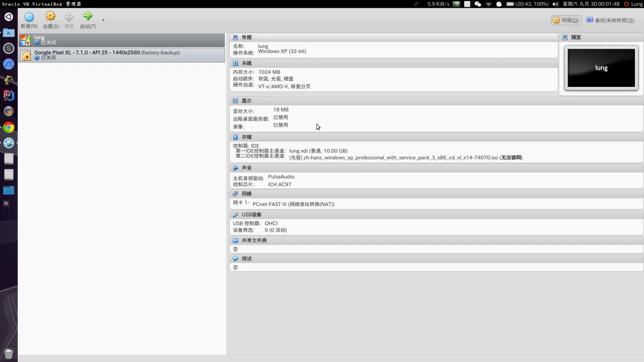The width and height of the screenshot is (644, 362).
Task: Click the Discard (清除) arrow icon
Action: [69, 17]
